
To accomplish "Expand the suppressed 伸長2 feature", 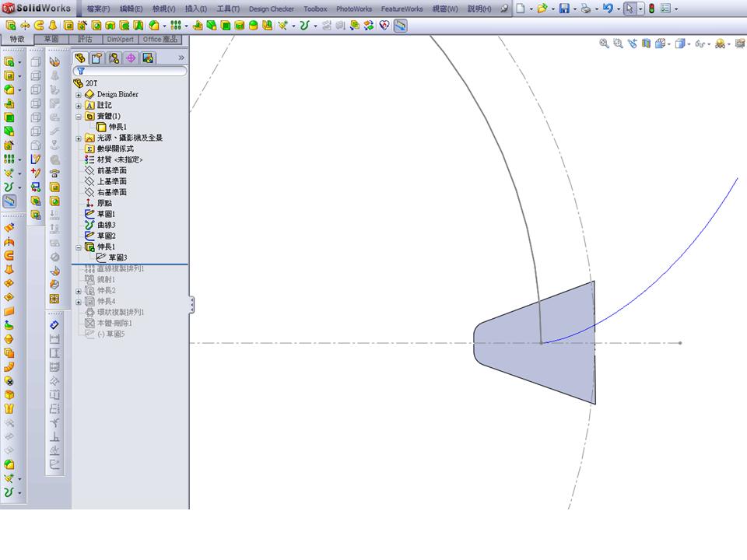I will pyautogui.click(x=79, y=291).
